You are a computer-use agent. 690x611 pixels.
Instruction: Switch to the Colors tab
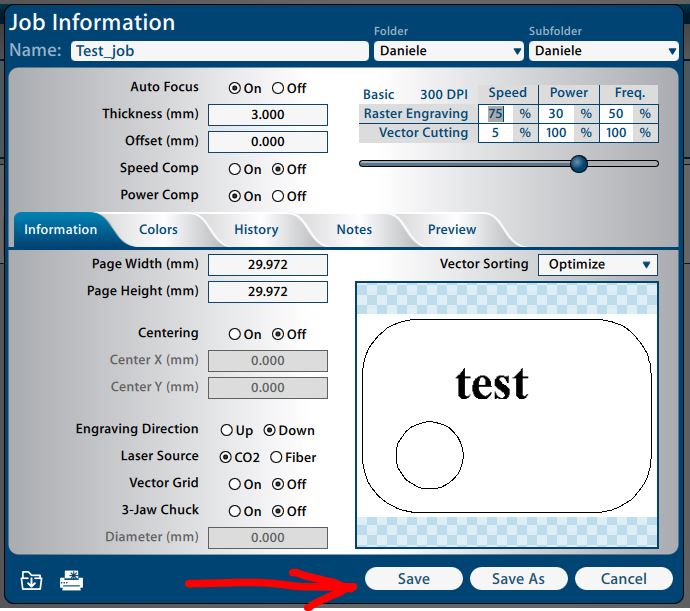(158, 230)
